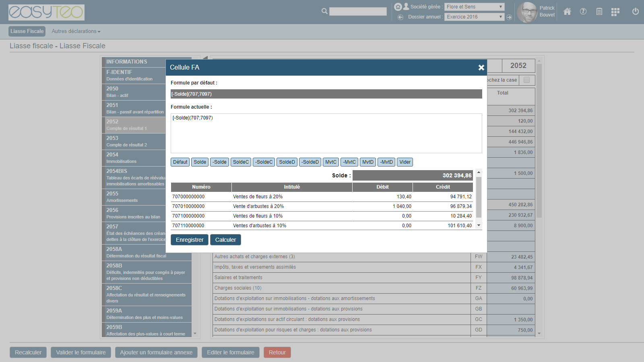Click in the Formule actuelle text area

[326, 133]
